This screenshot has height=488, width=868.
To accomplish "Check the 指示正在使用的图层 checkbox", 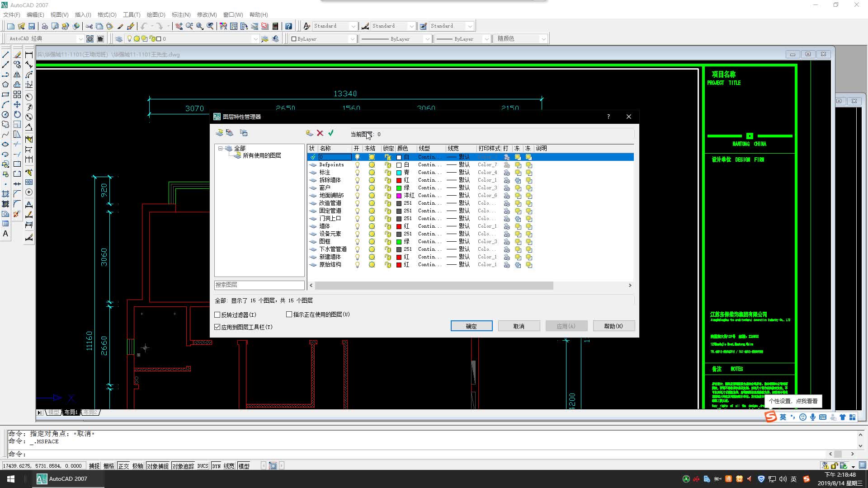I will (x=289, y=314).
